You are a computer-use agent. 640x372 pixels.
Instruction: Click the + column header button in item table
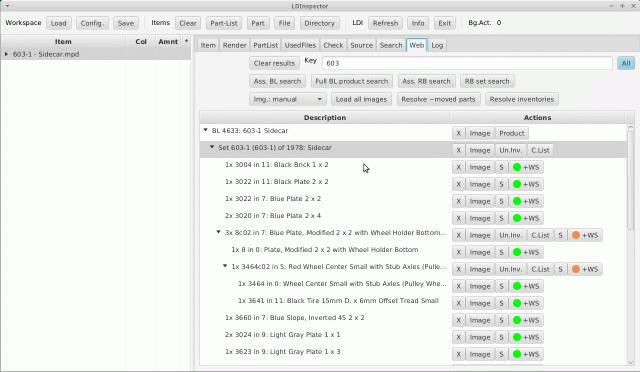point(187,41)
